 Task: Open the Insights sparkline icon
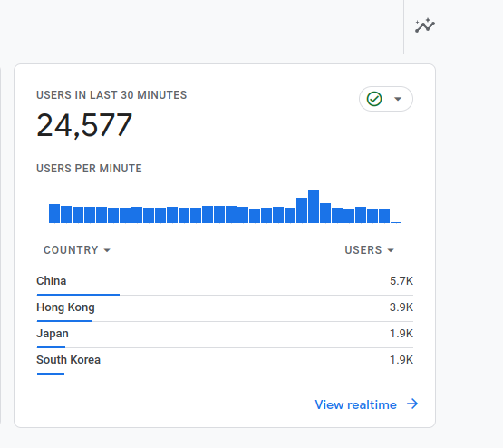[425, 25]
